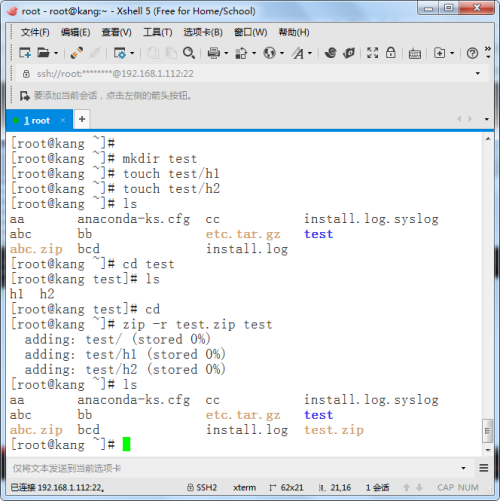Expand the toolbar overflow chevron

coord(488,52)
